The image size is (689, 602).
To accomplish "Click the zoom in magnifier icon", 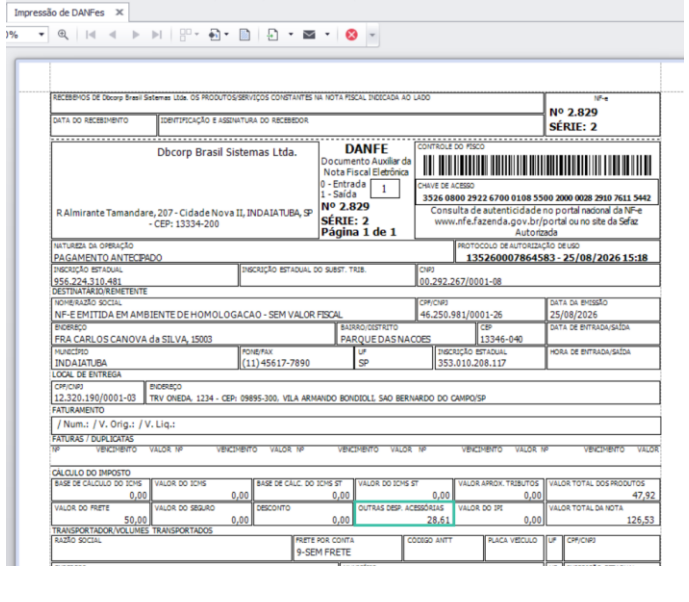I will coord(63,34).
